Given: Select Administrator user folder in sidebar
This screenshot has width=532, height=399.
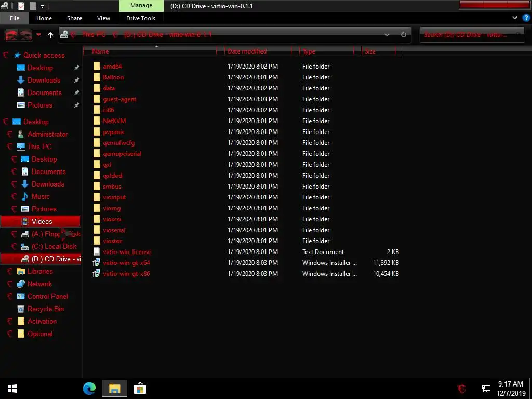Looking at the screenshot, I should pyautogui.click(x=47, y=134).
